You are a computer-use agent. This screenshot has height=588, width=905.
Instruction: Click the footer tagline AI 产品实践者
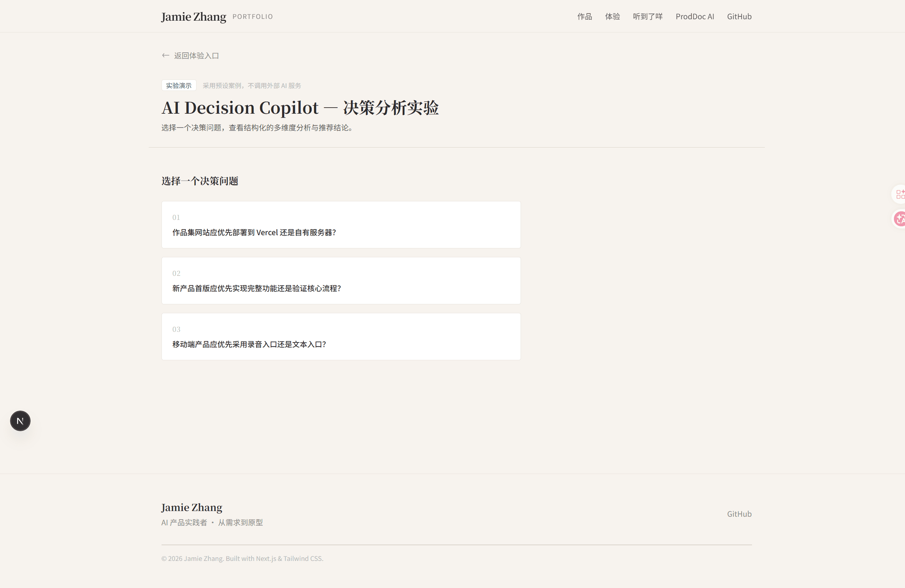coord(212,523)
